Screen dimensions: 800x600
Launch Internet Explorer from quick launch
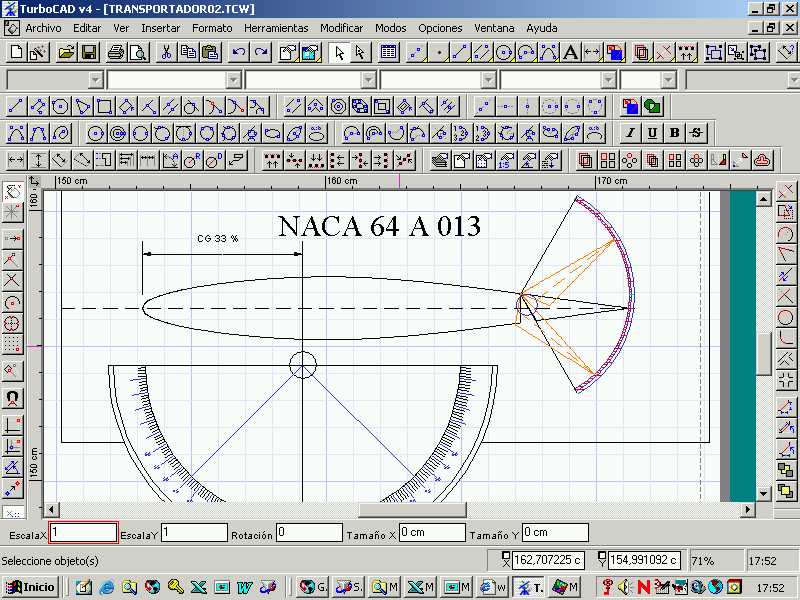click(x=107, y=587)
